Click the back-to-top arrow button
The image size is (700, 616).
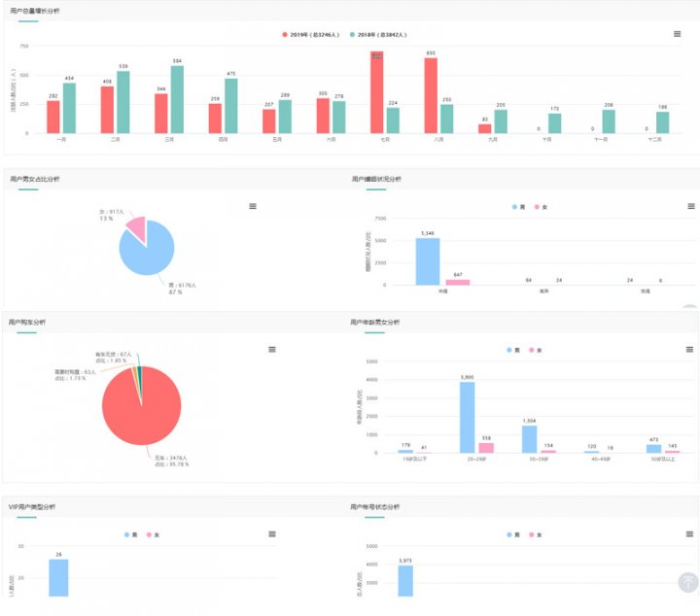click(x=688, y=583)
